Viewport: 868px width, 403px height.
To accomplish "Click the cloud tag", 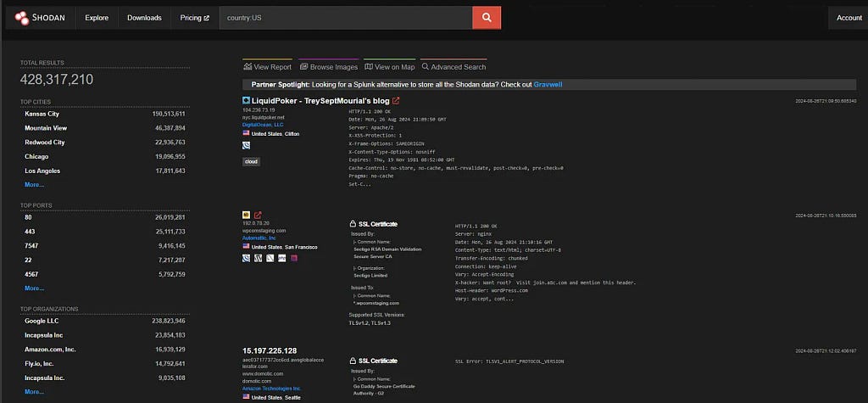I will tap(251, 161).
